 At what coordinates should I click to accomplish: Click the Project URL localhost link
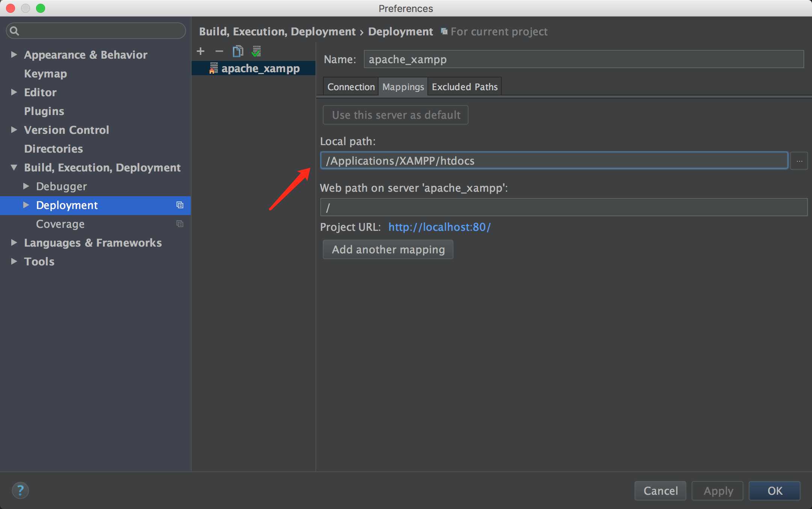pyautogui.click(x=439, y=227)
